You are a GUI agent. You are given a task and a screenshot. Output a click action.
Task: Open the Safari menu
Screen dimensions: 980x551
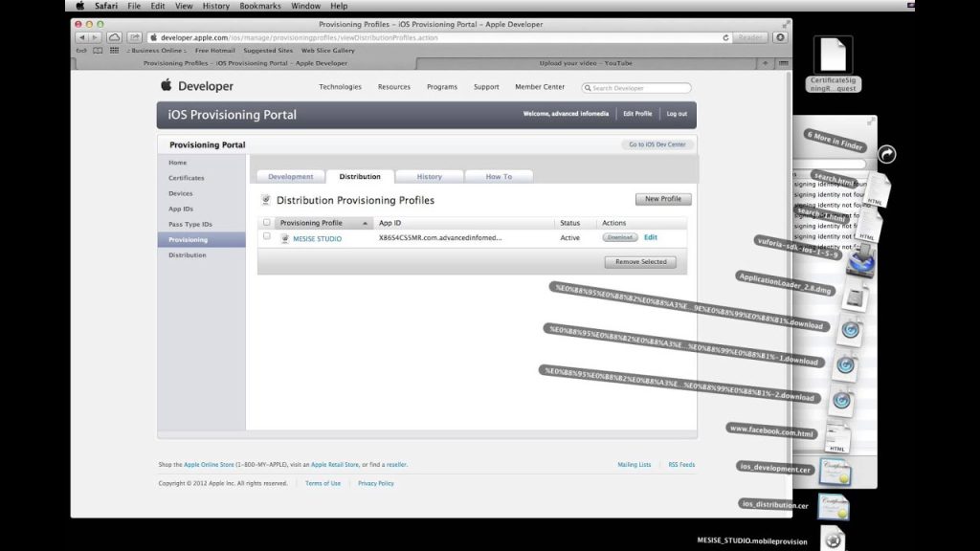[x=106, y=6]
